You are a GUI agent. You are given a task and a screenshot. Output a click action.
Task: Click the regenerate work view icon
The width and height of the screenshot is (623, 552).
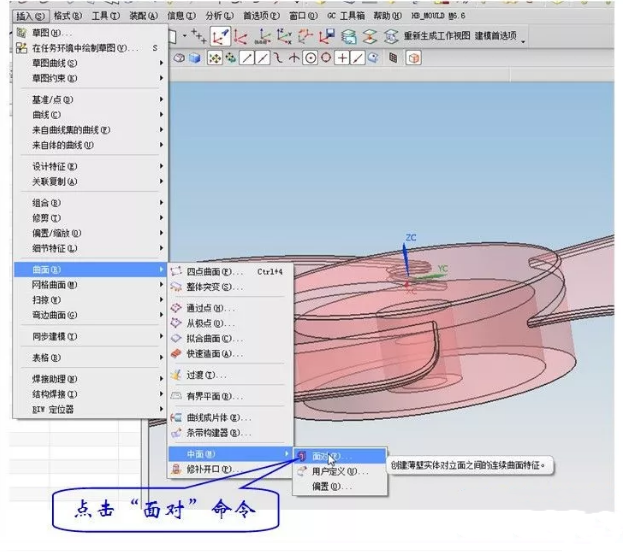391,37
